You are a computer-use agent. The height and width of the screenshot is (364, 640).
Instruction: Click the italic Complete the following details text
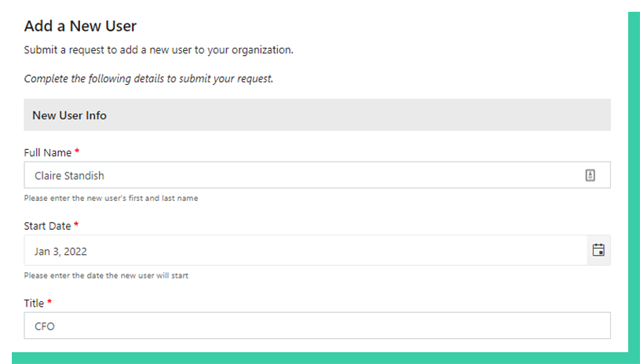coord(148,78)
